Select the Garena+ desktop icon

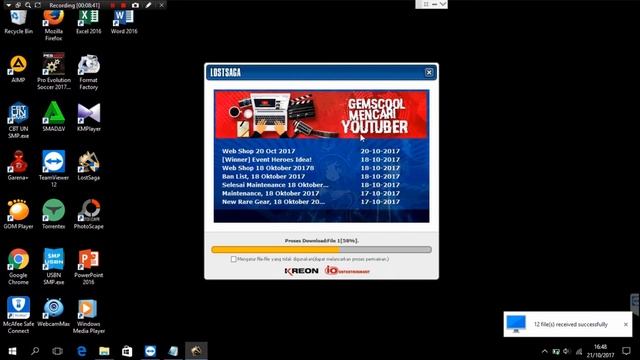[x=18, y=166]
